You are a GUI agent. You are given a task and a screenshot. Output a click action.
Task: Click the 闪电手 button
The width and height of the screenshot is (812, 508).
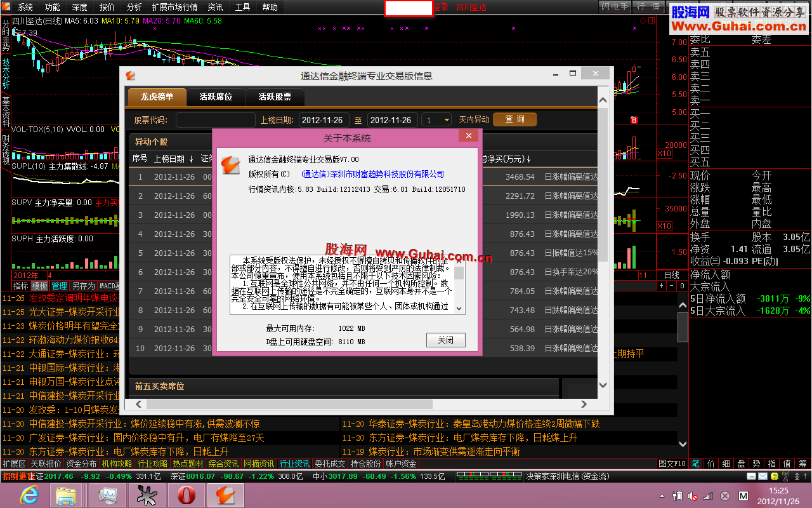[615, 7]
